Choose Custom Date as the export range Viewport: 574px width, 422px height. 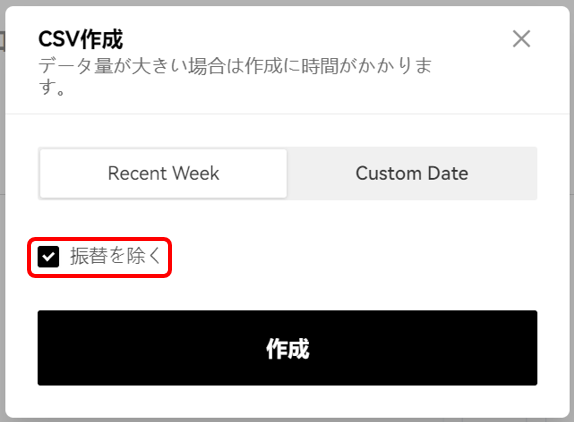412,173
